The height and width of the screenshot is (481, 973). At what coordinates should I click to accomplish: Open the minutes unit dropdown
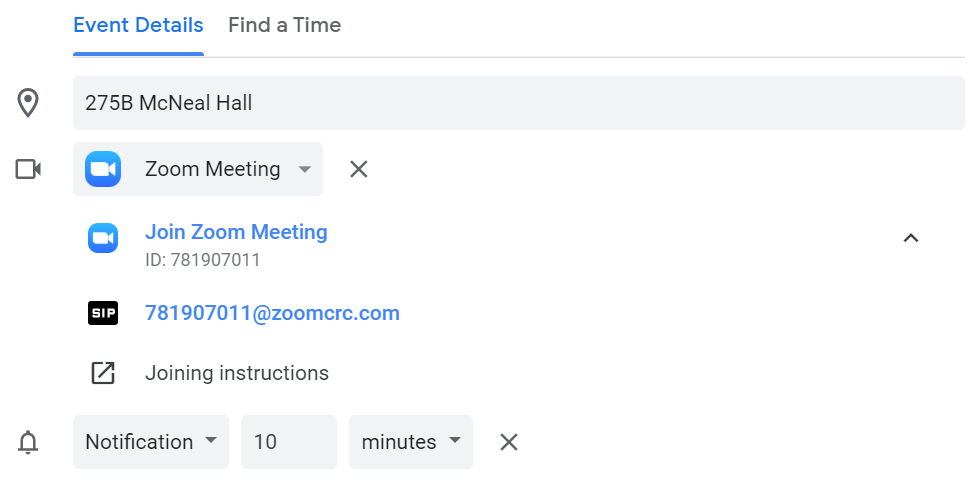(x=411, y=442)
